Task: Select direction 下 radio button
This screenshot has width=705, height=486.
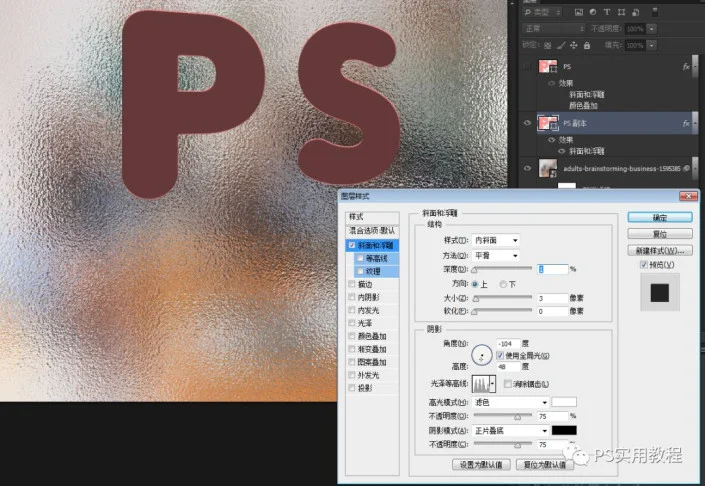Action: pos(503,284)
